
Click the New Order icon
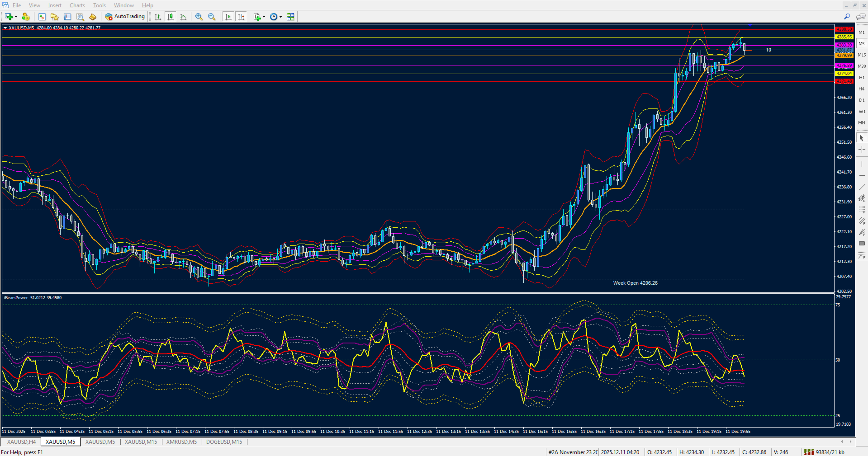coord(93,17)
